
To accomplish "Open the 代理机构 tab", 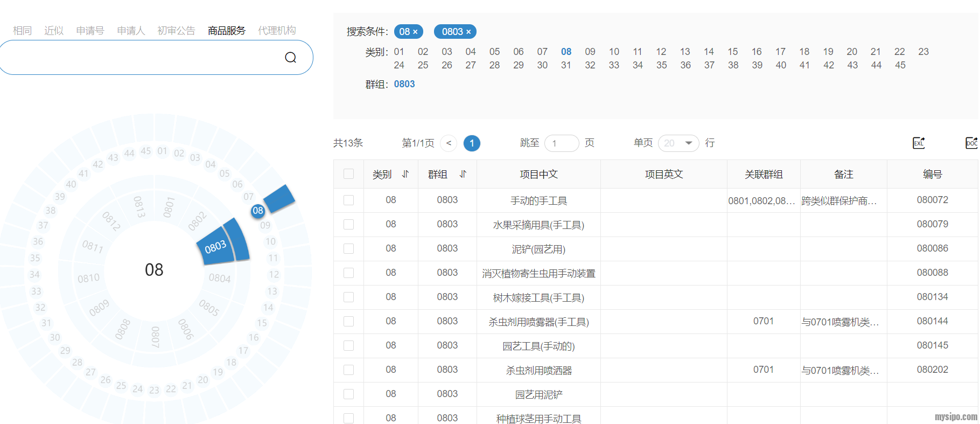I will (277, 31).
